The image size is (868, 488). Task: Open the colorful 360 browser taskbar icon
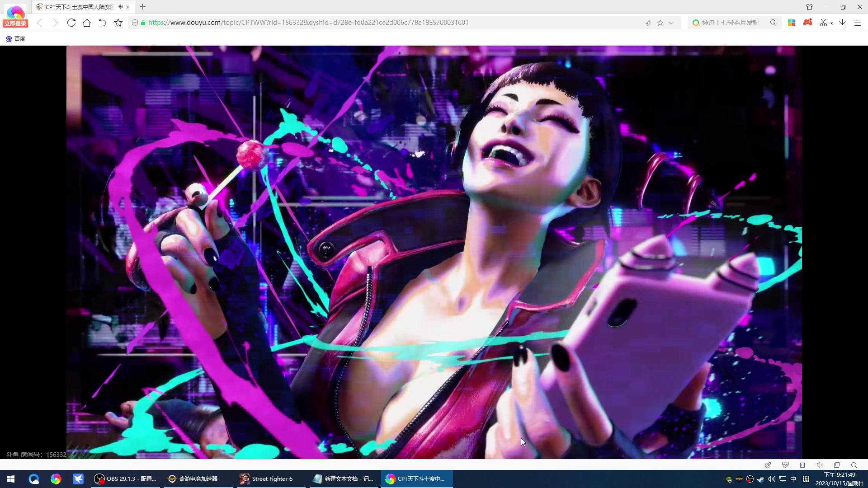point(56,479)
